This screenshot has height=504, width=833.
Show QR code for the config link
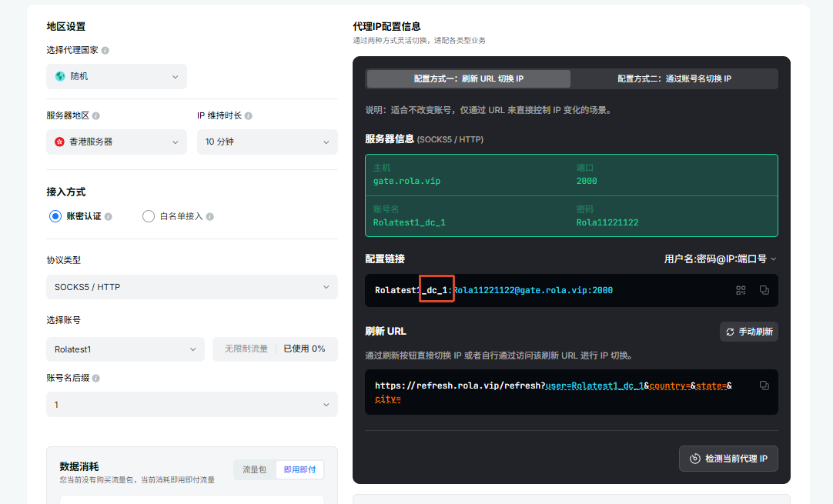pos(741,290)
